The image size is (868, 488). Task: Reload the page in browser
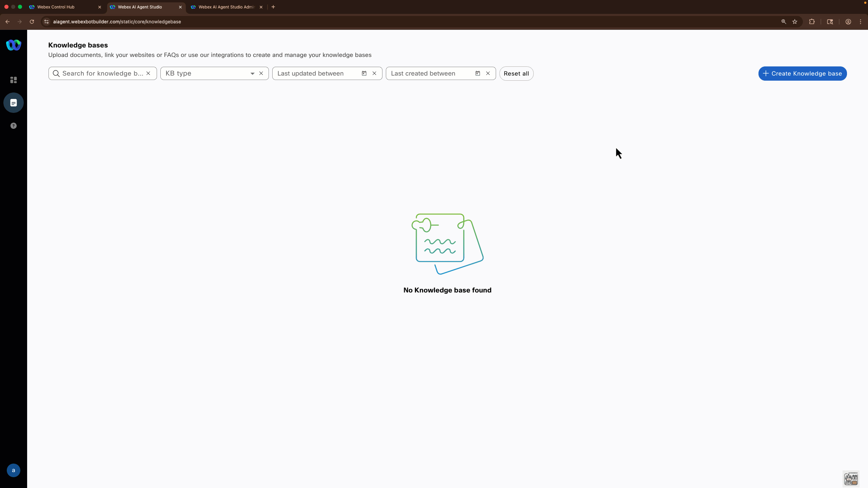[x=32, y=22]
